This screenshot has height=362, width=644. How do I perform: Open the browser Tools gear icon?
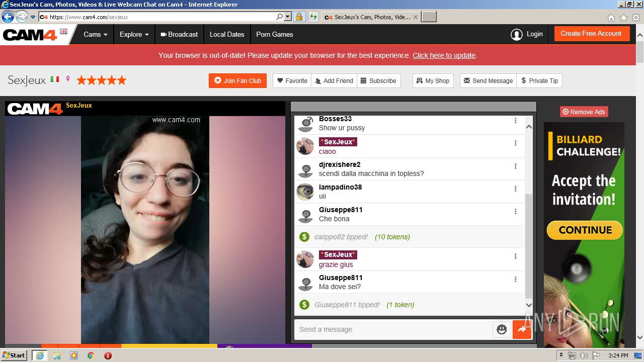[636, 18]
